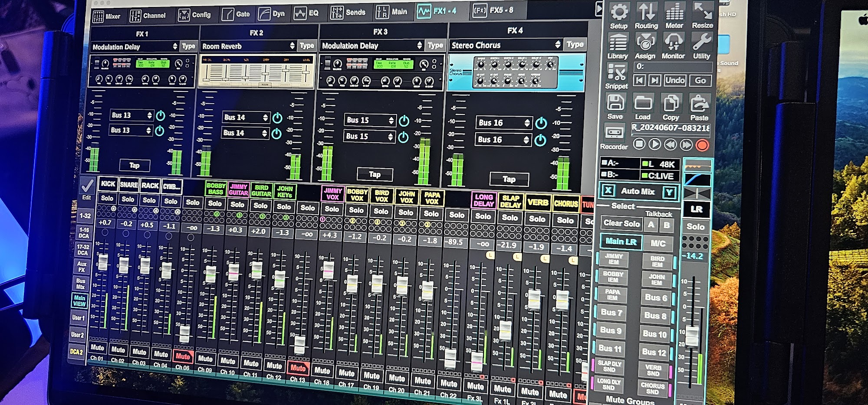Open the Routing panel icon

646,12
